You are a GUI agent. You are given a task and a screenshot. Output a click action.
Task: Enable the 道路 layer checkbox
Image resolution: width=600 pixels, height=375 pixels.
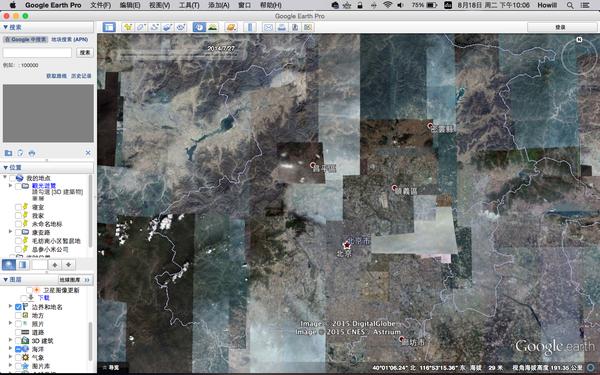click(x=18, y=332)
